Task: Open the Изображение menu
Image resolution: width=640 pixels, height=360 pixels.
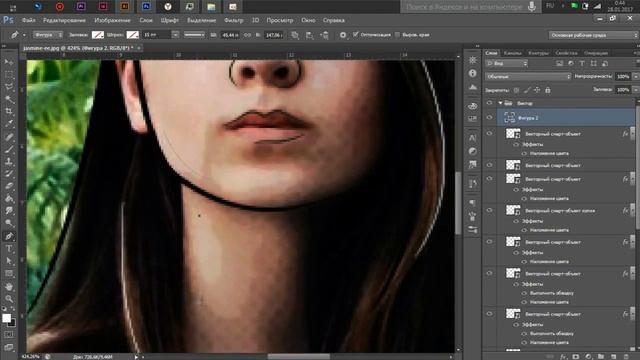Action: [x=112, y=20]
